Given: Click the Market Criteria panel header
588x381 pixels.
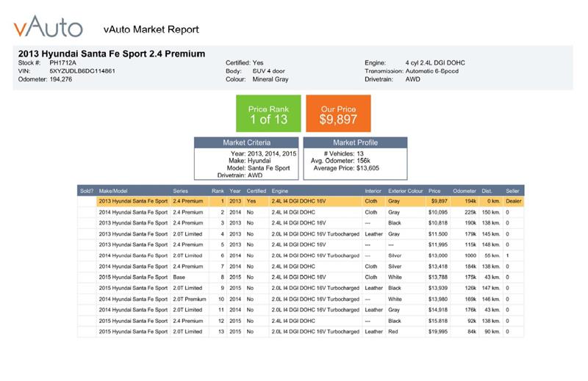Looking at the screenshot, I should (246, 142).
